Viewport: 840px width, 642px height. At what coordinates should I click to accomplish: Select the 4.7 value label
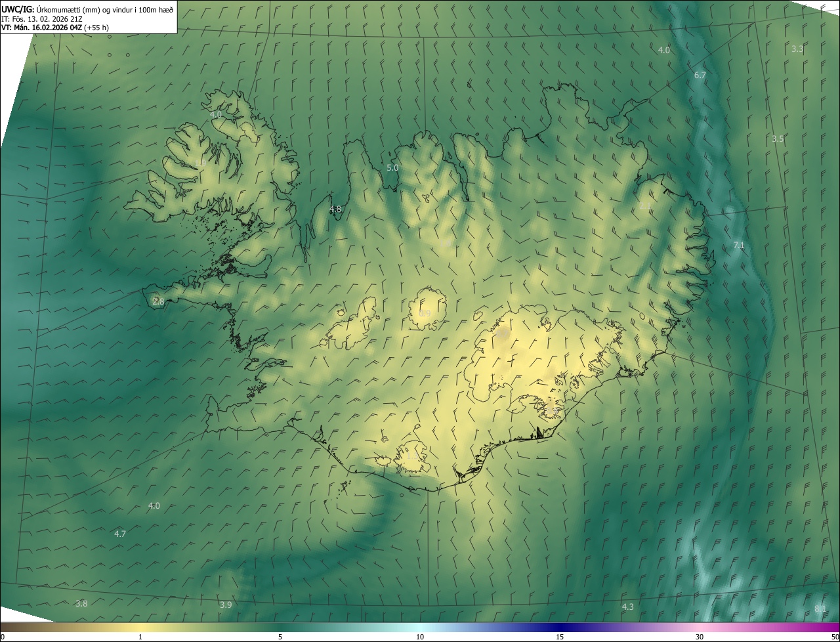(x=120, y=534)
